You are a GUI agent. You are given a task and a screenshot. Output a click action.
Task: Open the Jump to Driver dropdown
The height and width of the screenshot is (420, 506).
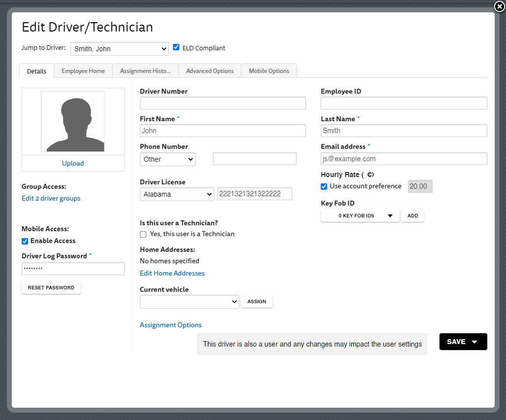click(x=120, y=49)
